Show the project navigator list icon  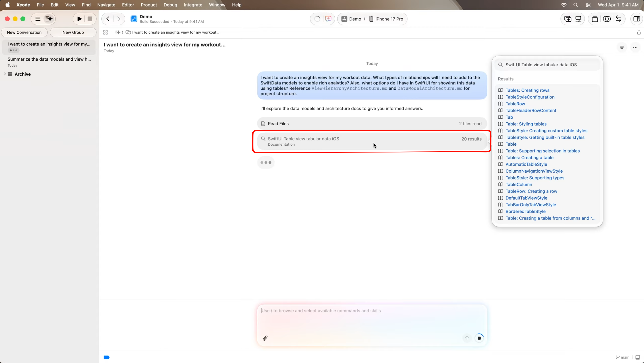[x=37, y=19]
